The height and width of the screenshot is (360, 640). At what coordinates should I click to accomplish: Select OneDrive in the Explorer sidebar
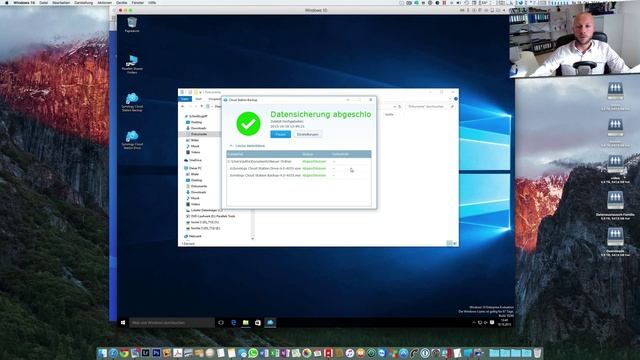pos(195,160)
